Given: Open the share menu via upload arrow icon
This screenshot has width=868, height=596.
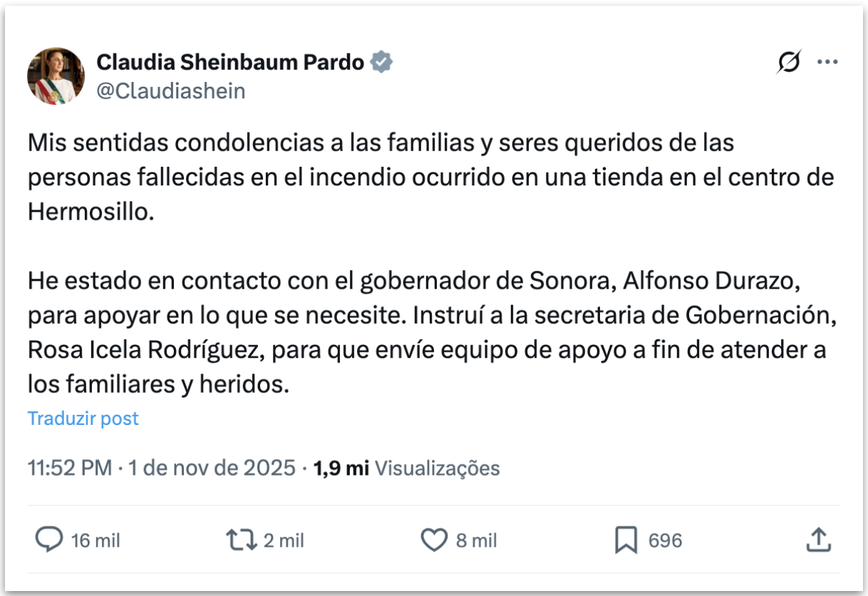Looking at the screenshot, I should (819, 540).
